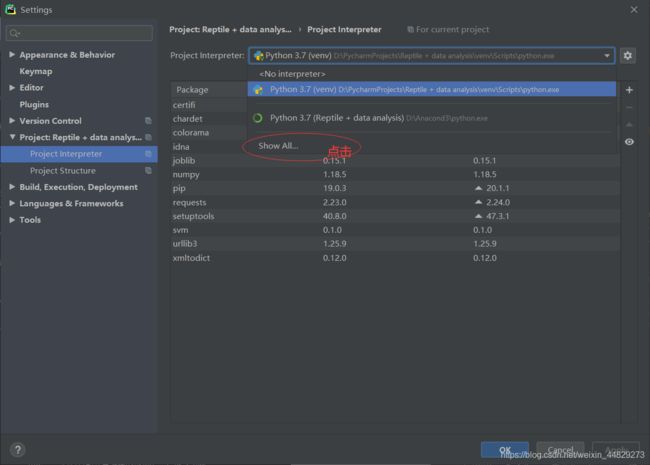Select <No interpreter> option
650x465 pixels.
point(431,74)
